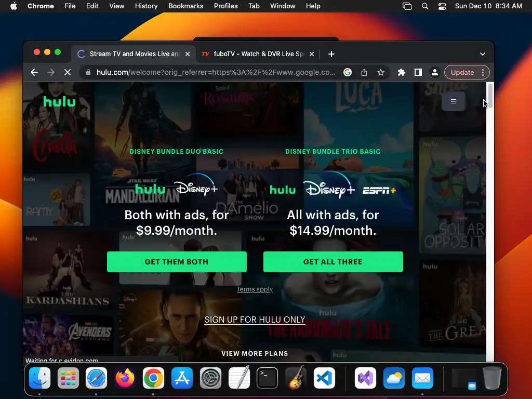
Task: Click the browser forward arrow
Action: (51, 72)
